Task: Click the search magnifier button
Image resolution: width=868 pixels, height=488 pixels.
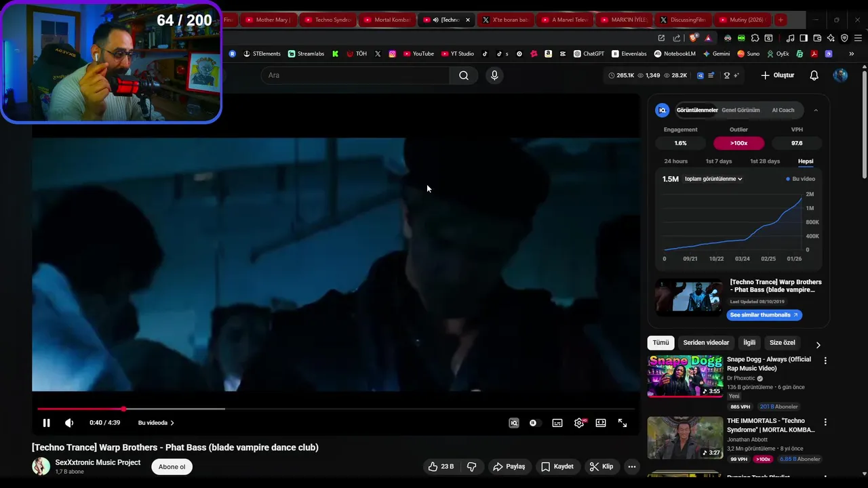Action: pyautogui.click(x=464, y=75)
